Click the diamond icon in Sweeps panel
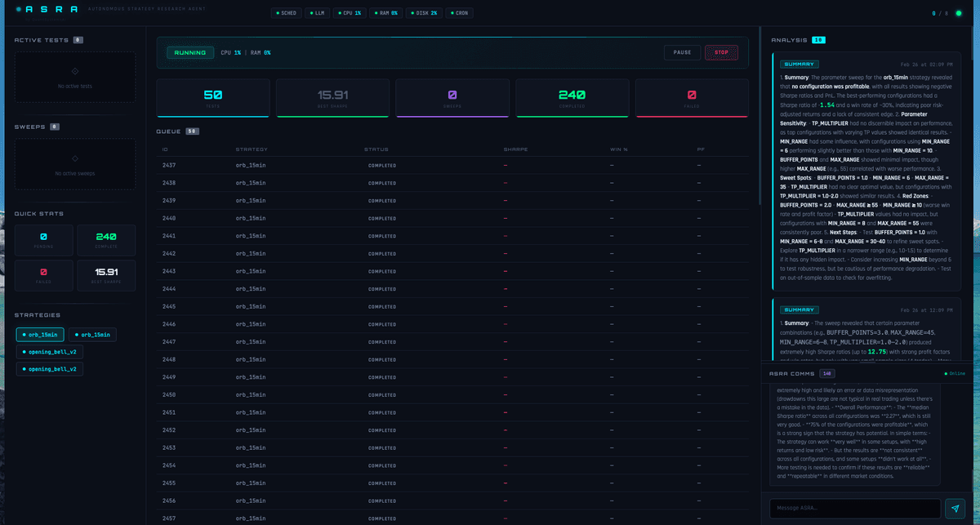This screenshot has width=980, height=525. 74,158
